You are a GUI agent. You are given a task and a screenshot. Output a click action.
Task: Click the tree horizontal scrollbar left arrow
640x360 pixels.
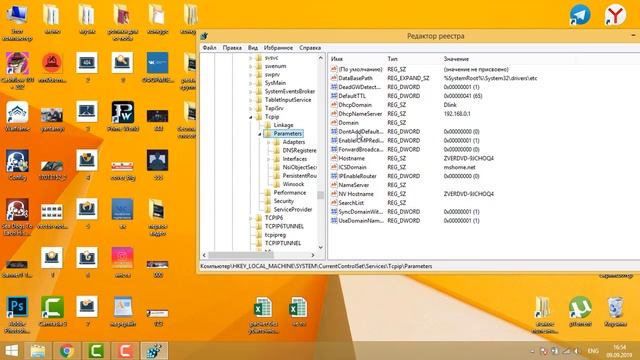point(204,255)
